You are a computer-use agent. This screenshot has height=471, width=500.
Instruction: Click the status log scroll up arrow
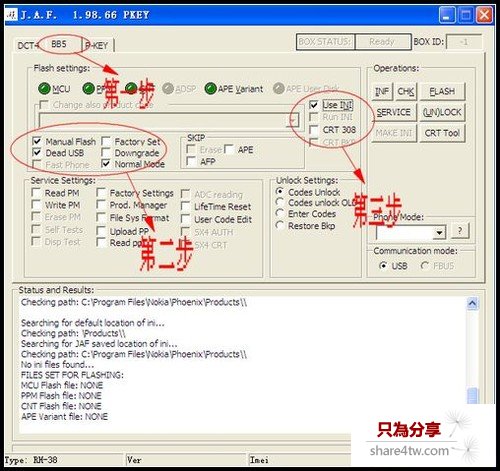click(x=472, y=303)
